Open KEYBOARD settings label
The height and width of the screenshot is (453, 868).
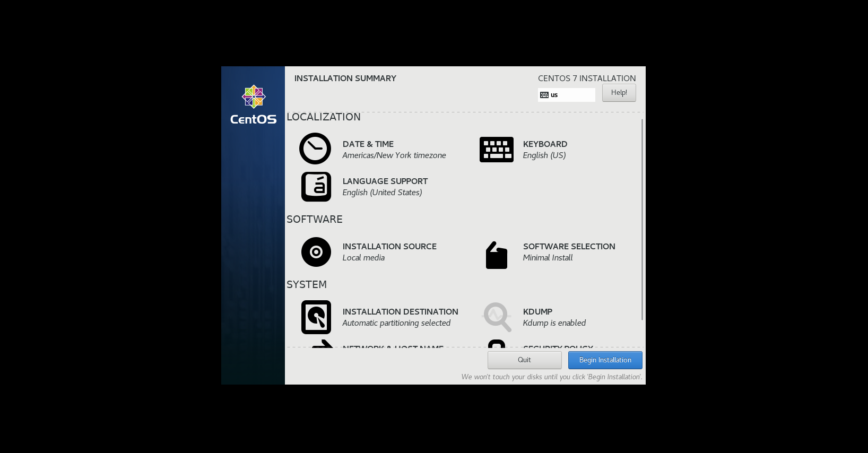point(545,144)
